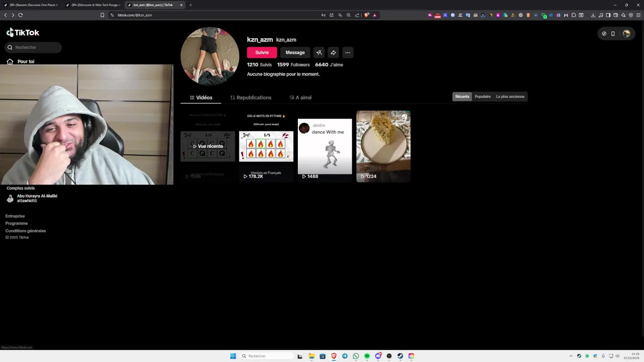This screenshot has height=362, width=644.
Task: Open Spotify from the taskbar
Action: pyautogui.click(x=367, y=356)
